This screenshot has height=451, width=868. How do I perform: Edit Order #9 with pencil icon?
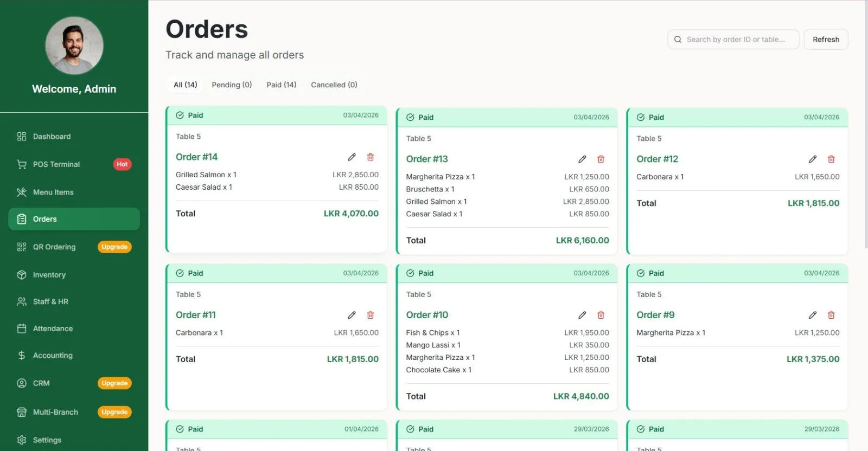click(x=813, y=315)
